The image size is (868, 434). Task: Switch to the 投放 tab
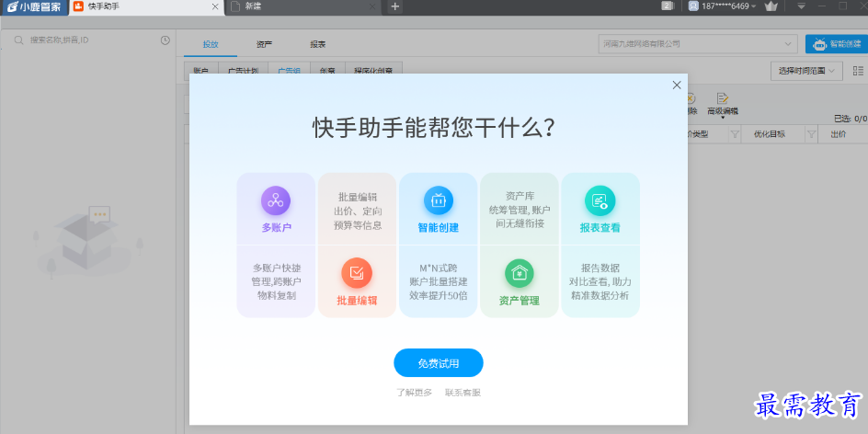[211, 44]
